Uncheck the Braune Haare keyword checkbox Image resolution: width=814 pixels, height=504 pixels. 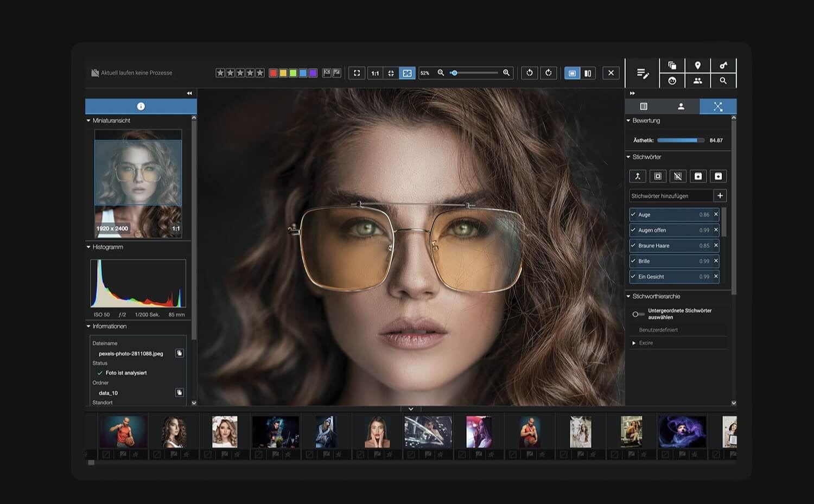[x=633, y=245]
